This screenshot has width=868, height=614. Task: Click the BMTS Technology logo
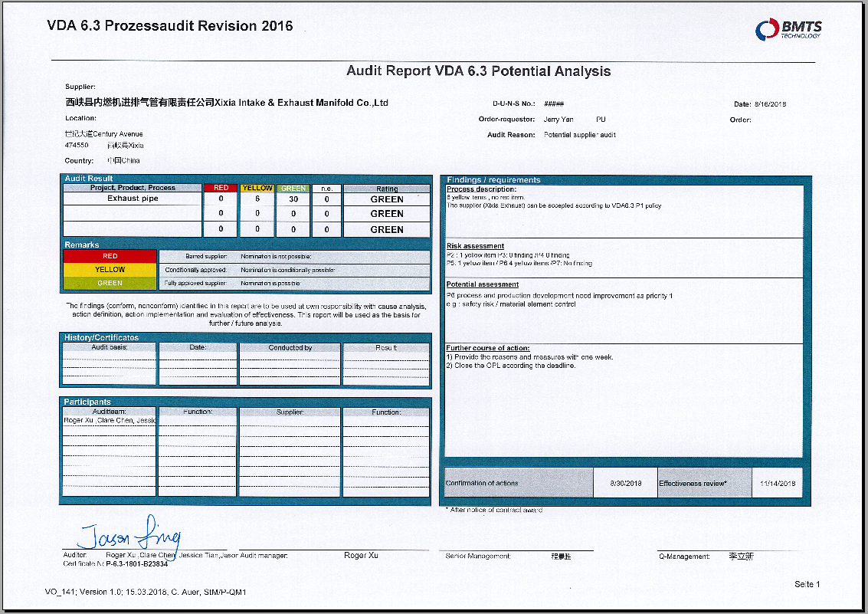point(788,30)
